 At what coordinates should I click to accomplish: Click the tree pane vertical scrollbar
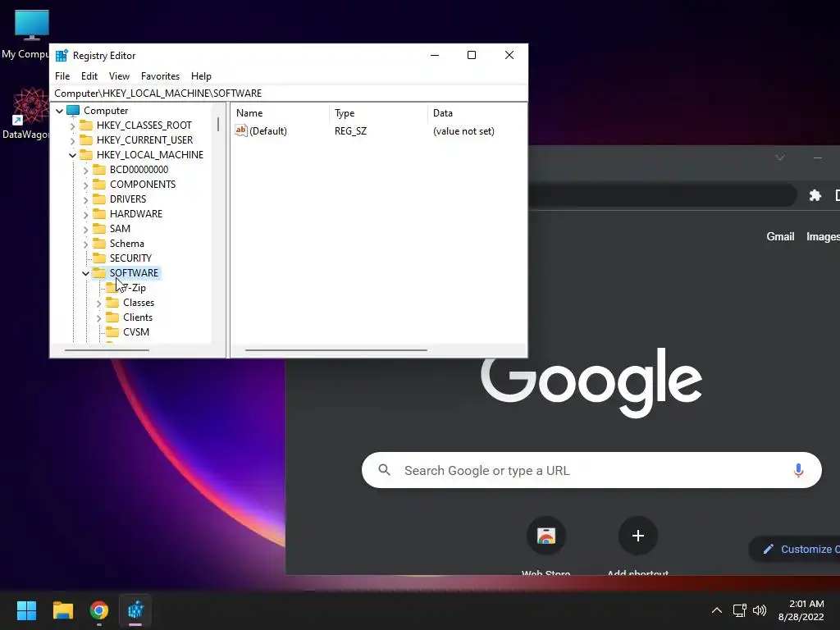218,125
